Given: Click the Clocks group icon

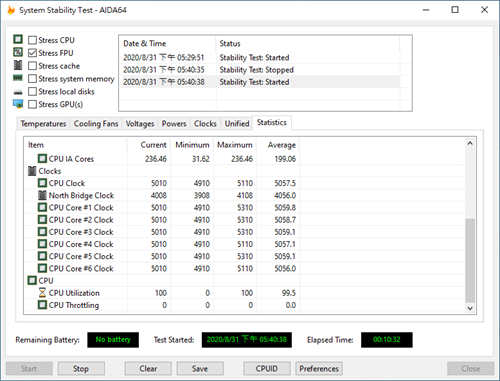Looking at the screenshot, I should pos(32,171).
